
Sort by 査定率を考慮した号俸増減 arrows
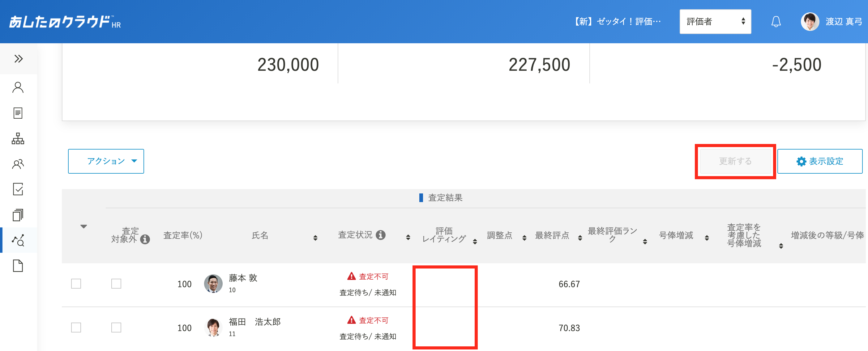[x=781, y=246]
